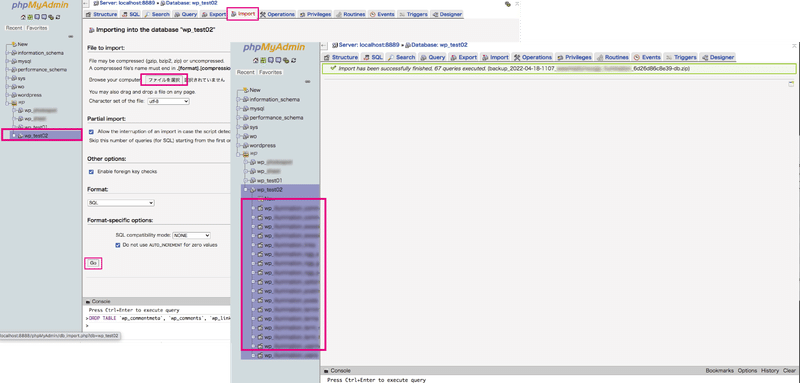Click import successfully finished message bar

click(x=559, y=68)
